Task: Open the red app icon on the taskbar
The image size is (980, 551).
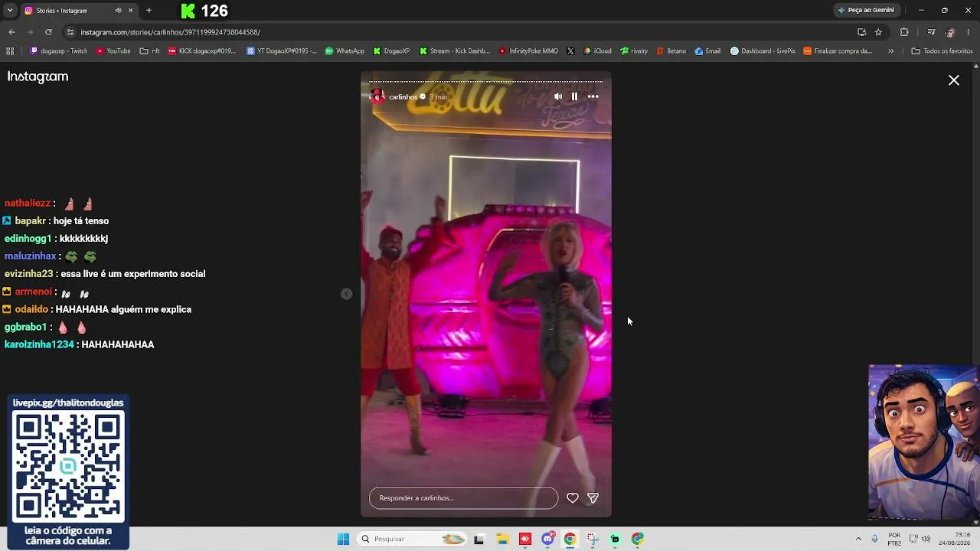Action: tap(524, 539)
